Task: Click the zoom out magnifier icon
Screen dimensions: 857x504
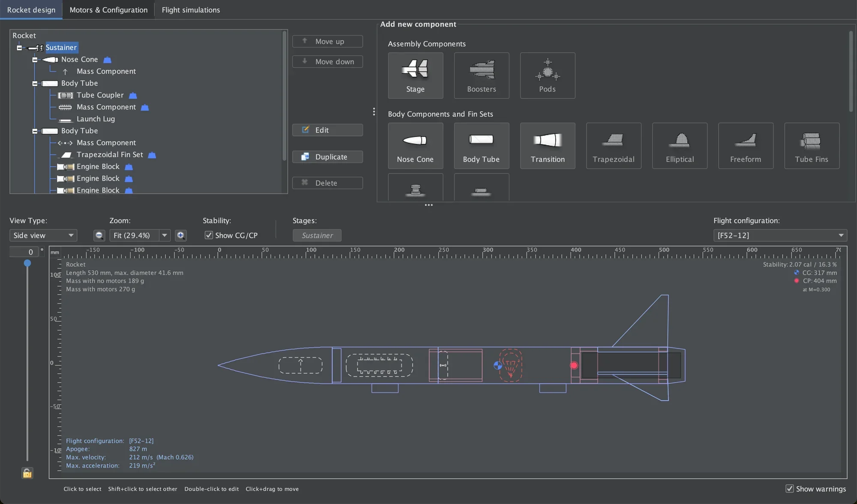Action: click(99, 235)
